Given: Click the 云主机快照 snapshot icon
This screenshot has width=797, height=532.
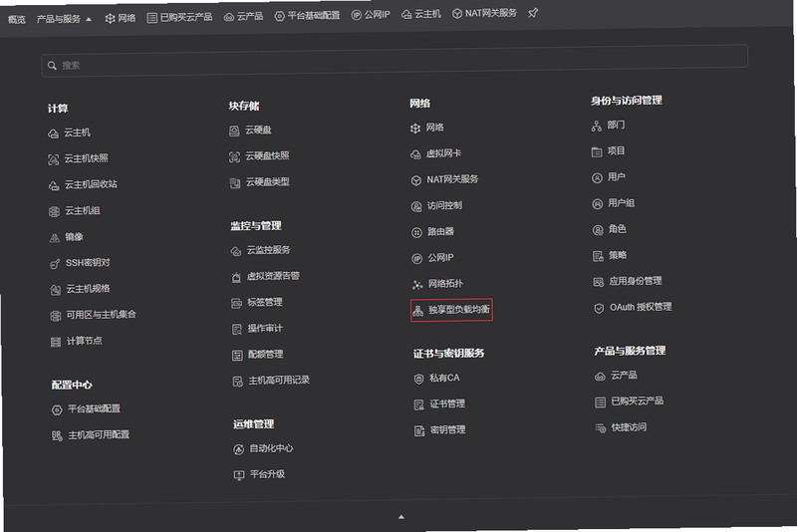Looking at the screenshot, I should click(x=54, y=159).
